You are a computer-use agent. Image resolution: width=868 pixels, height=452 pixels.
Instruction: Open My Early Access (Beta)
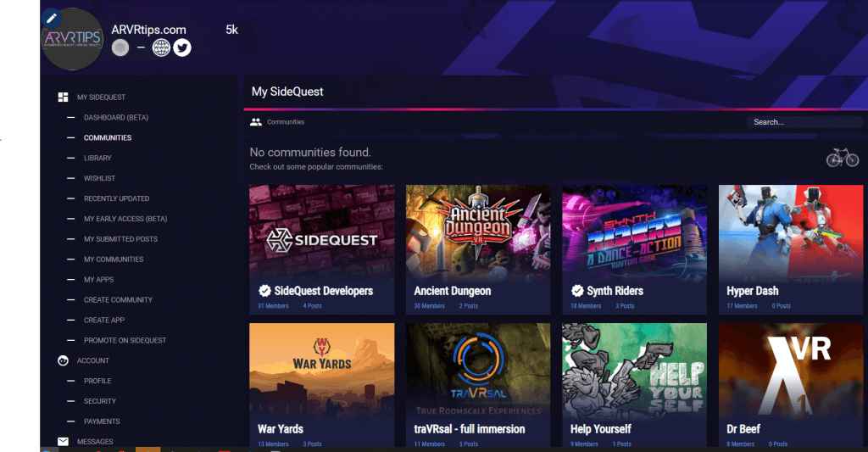(x=125, y=219)
